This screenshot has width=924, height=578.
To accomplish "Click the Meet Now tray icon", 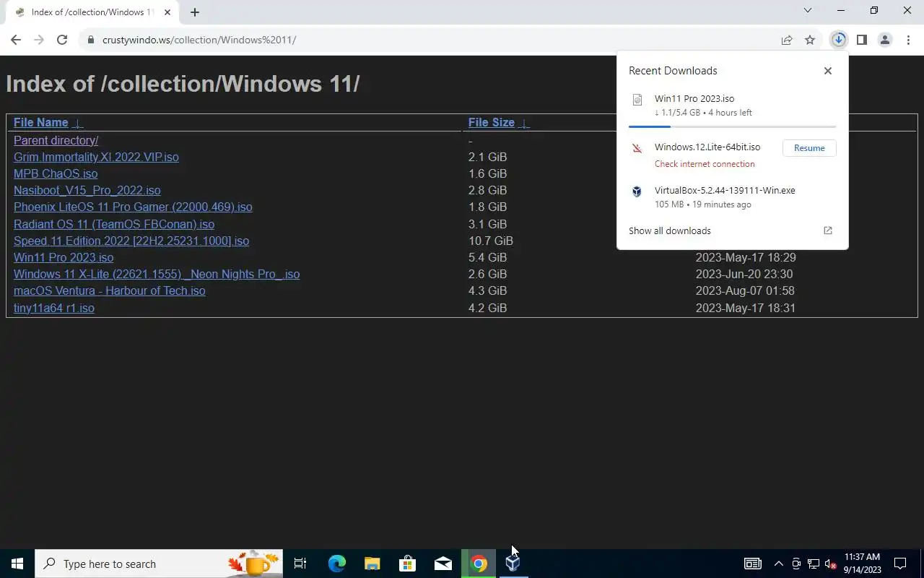I will coord(796,564).
